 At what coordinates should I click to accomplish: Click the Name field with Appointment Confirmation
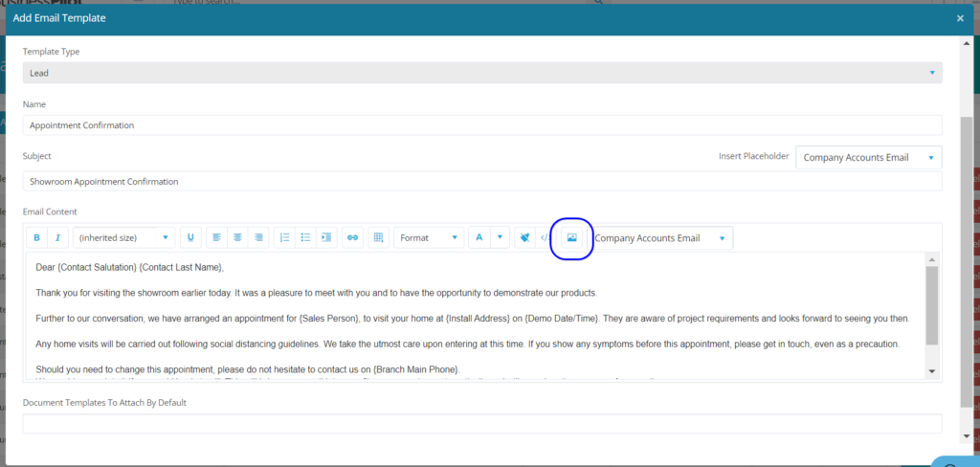pyautogui.click(x=481, y=125)
